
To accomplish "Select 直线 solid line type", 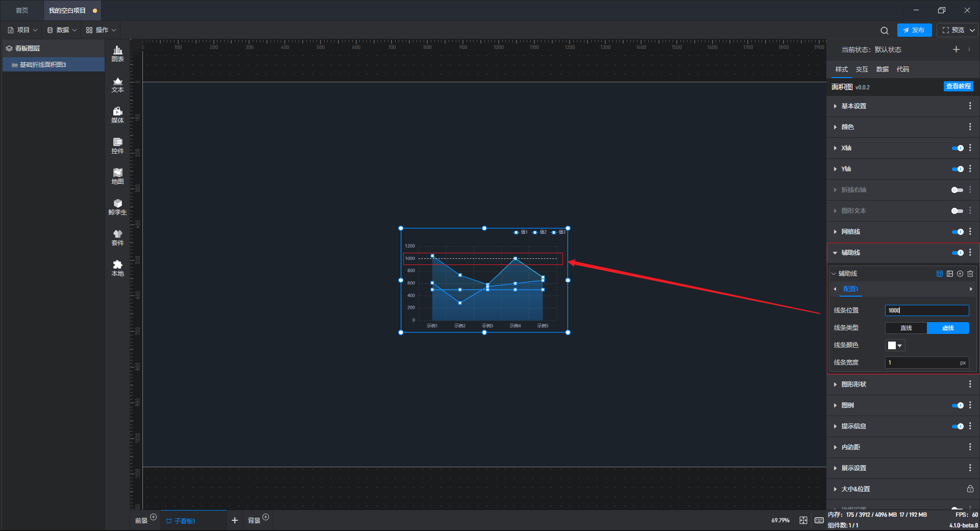I will coord(906,328).
